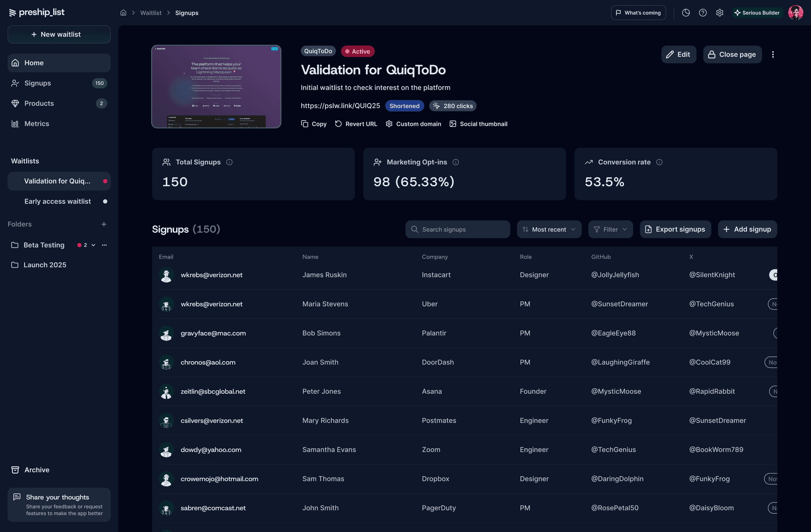Toggle the Active status badge on the waitlist
The image size is (811, 532).
pos(357,51)
